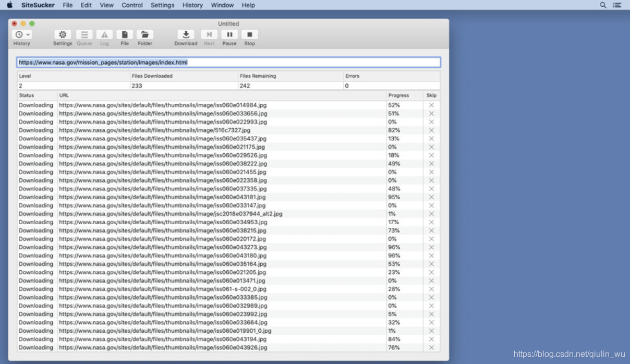
Task: Click the Skip column header
Action: pyautogui.click(x=431, y=95)
